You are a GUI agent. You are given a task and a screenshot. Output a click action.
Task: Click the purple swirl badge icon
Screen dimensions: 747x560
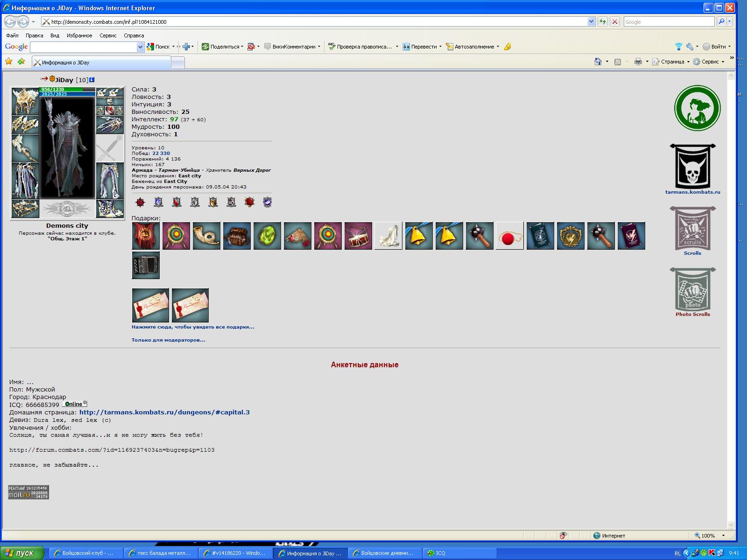tap(267, 202)
